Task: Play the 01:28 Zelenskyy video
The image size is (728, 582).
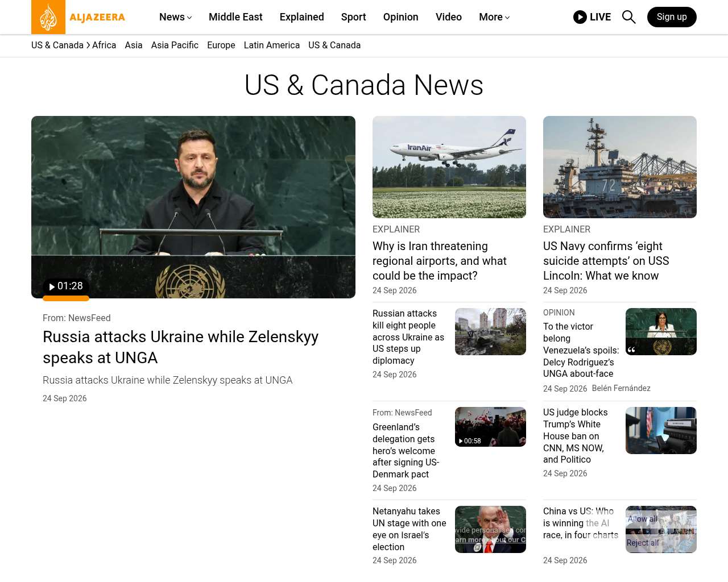Action: (66, 286)
